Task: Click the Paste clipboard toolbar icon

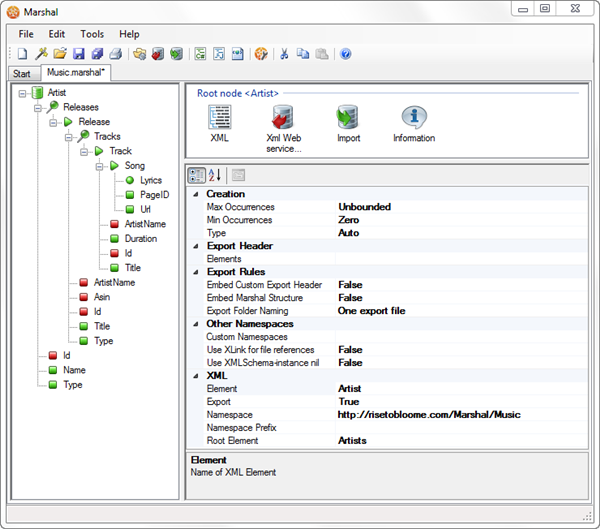Action: 321,54
